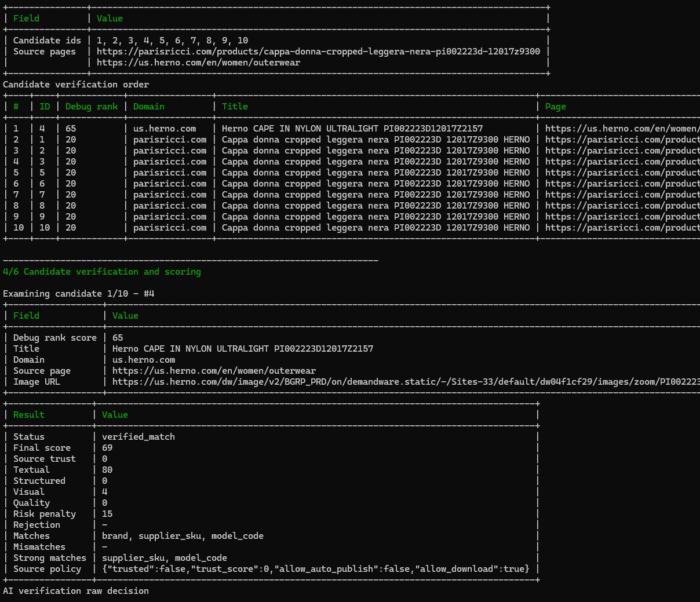Click the us.herno.com/en/women/outerwear source pages link
Screen dimensions: 700x602
(198, 63)
